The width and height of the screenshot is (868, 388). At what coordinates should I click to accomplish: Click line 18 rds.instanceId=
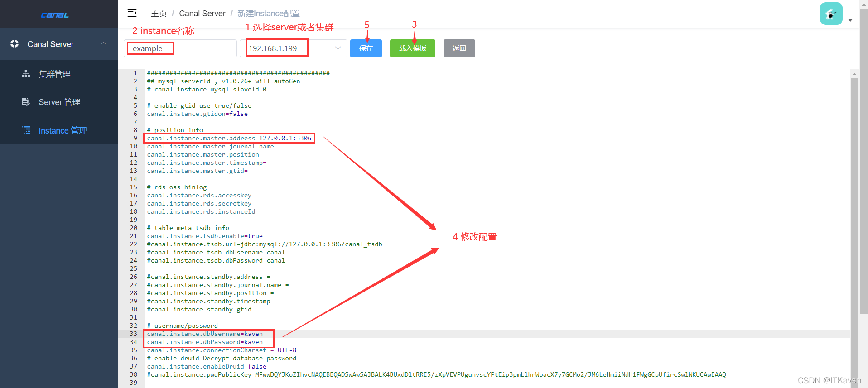[x=203, y=211]
